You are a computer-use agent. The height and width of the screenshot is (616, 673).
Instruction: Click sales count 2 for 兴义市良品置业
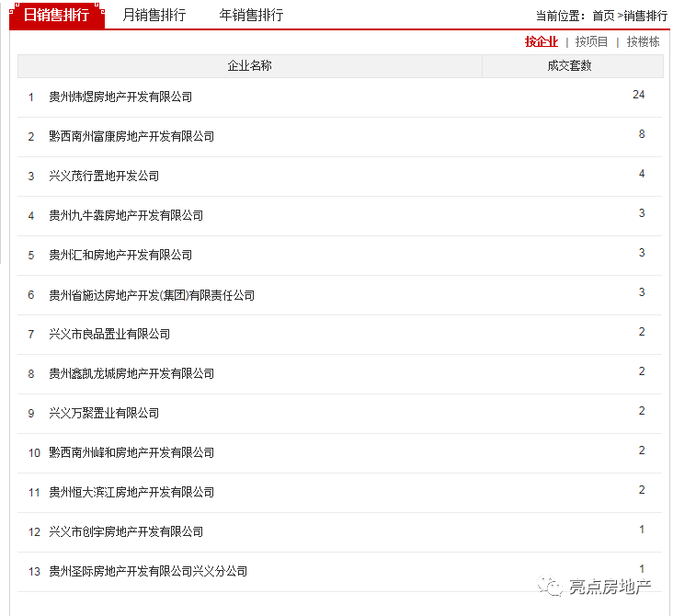642,331
